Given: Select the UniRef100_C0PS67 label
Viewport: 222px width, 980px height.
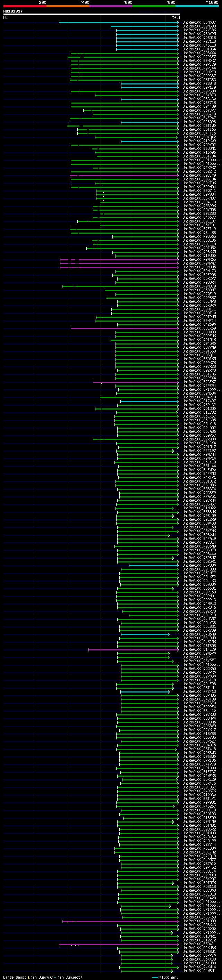Looking at the screenshot, I should point(199,298).
